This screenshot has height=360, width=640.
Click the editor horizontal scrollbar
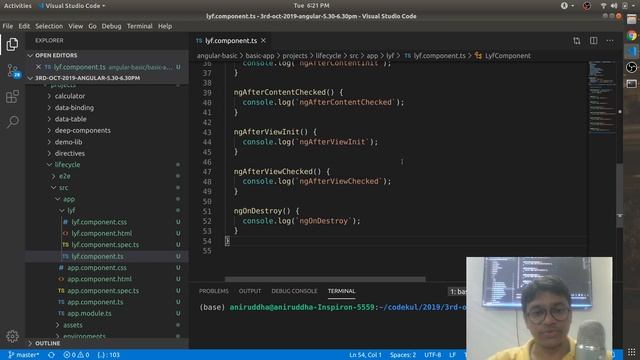coord(325,280)
